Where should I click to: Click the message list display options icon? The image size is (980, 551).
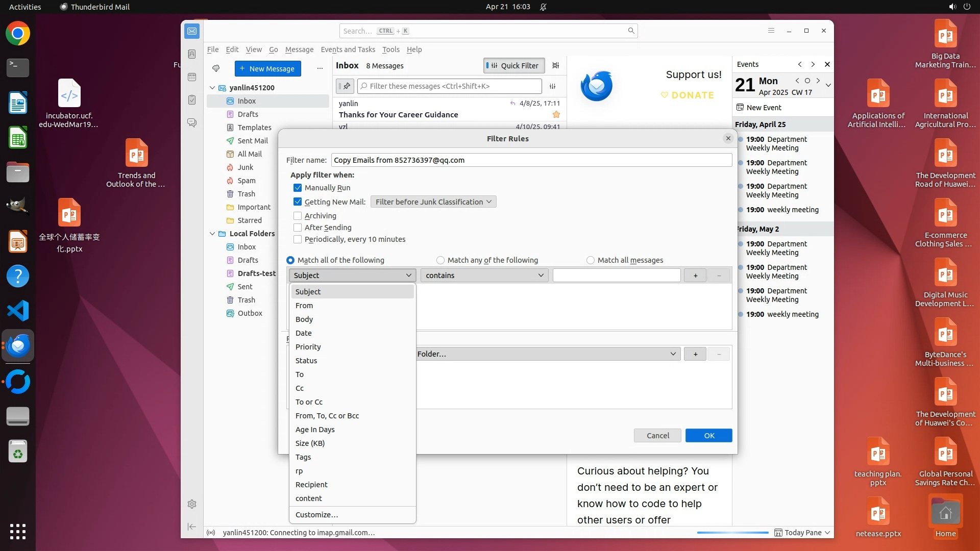coord(556,65)
